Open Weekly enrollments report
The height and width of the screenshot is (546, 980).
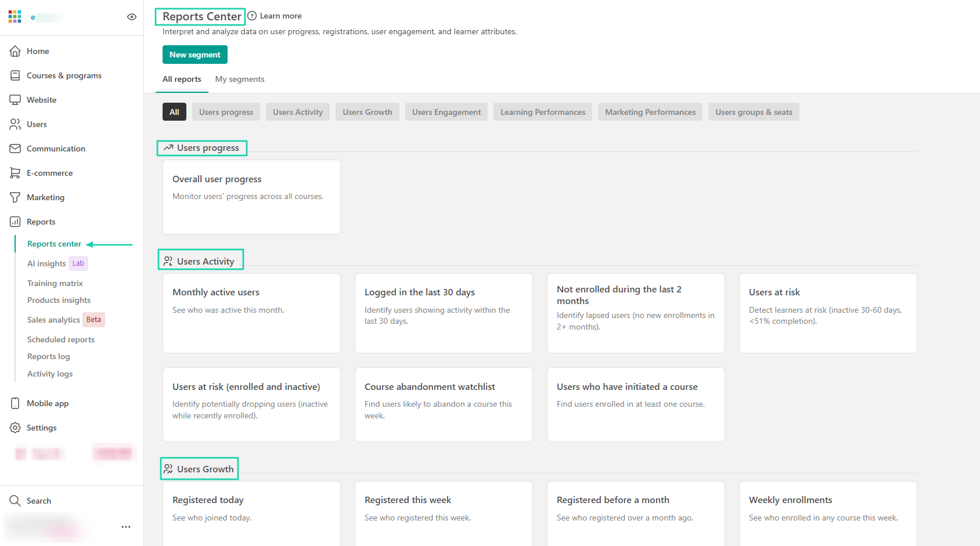pos(828,514)
